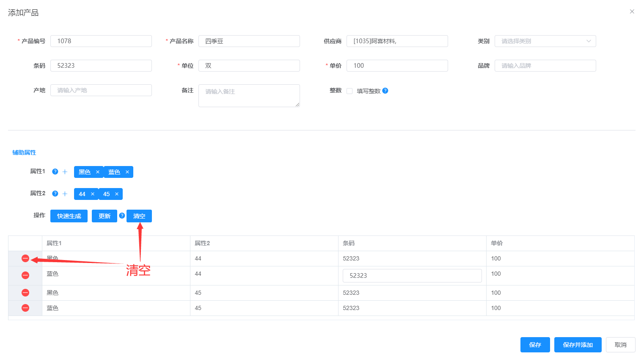The image size is (644, 360).
Task: Remove the 蓝色 45 table row
Action: pyautogui.click(x=25, y=308)
